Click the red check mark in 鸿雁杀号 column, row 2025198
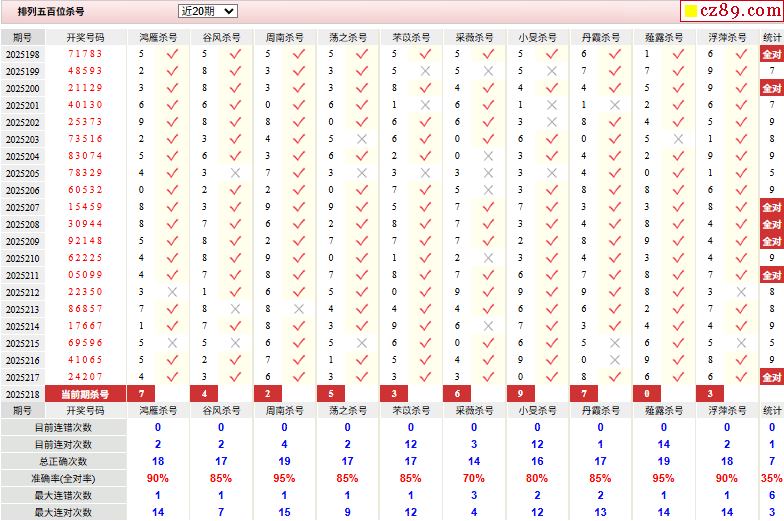 coord(172,54)
